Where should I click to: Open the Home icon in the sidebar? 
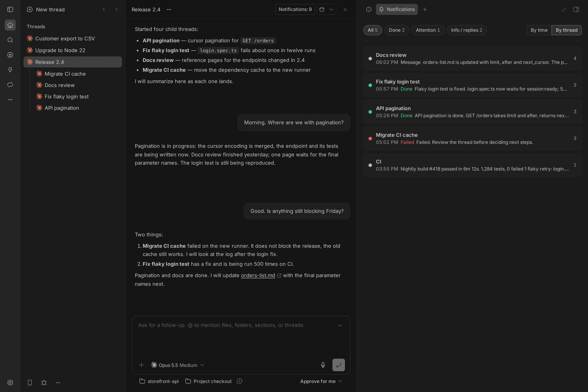point(10,25)
